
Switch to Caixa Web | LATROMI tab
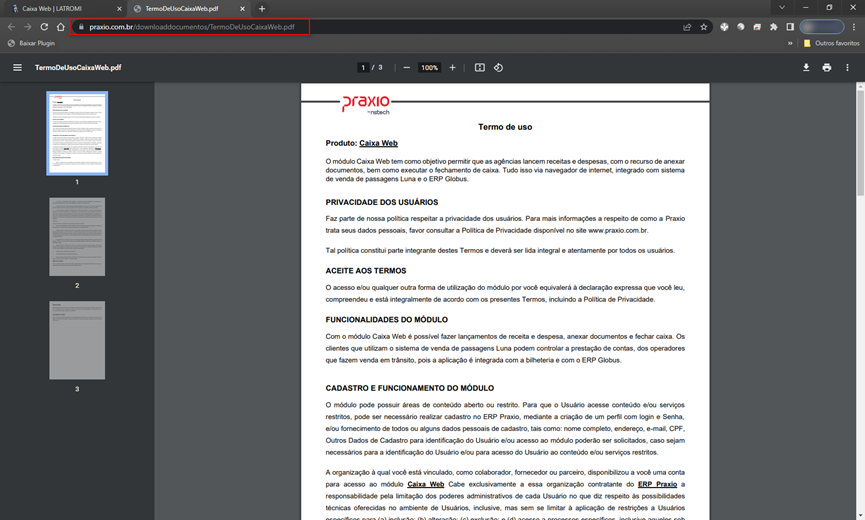(61, 8)
